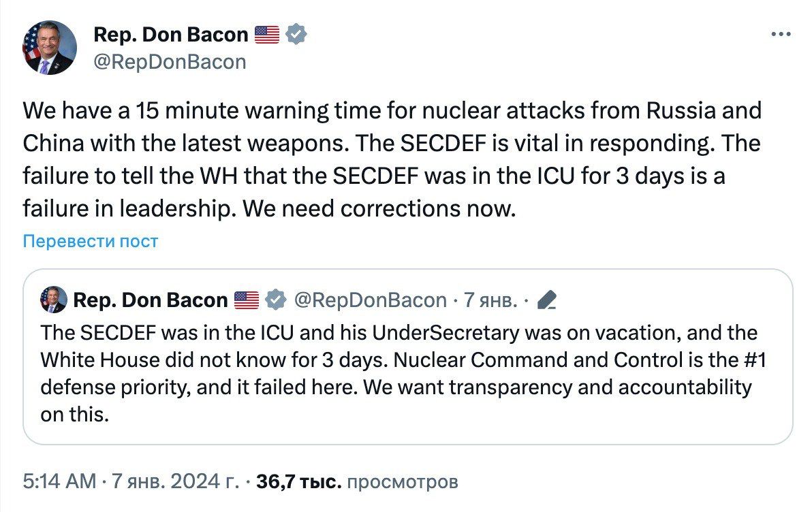Click the quoted post's @RepDonBacon handle
This screenshot has width=812, height=512.
click(370, 300)
